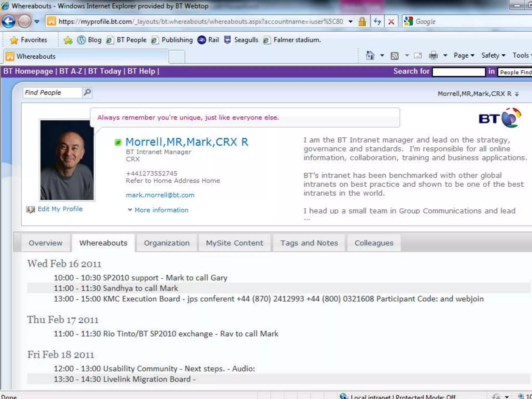Switch to the Organization tab

[x=167, y=243]
